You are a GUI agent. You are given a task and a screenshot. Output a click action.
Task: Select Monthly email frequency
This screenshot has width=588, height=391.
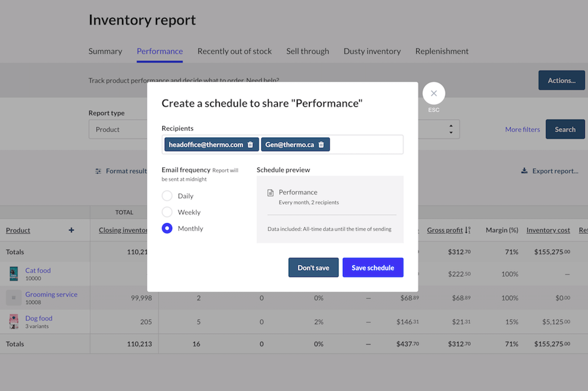click(x=167, y=228)
